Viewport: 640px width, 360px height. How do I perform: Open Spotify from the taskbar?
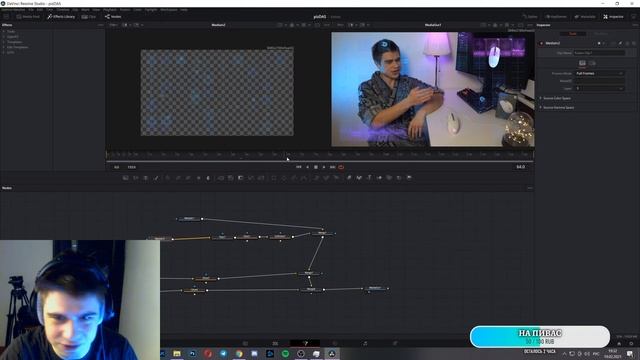[285, 353]
